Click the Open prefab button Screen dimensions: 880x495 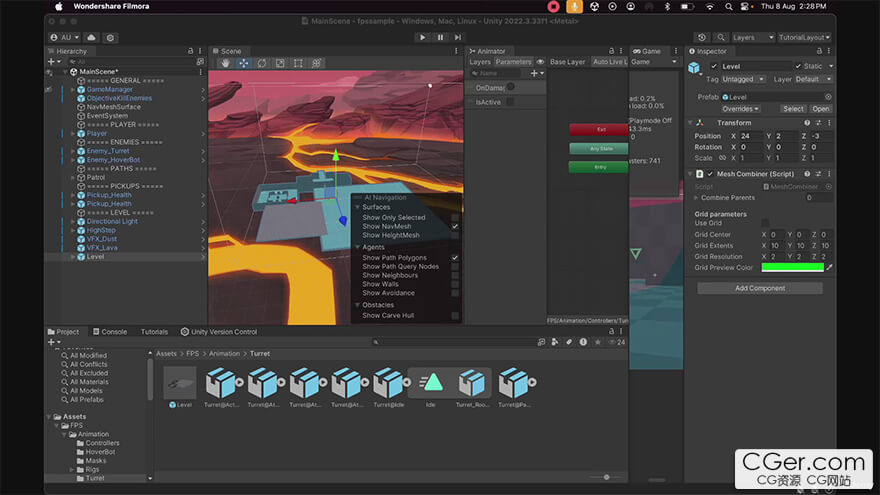pos(820,109)
